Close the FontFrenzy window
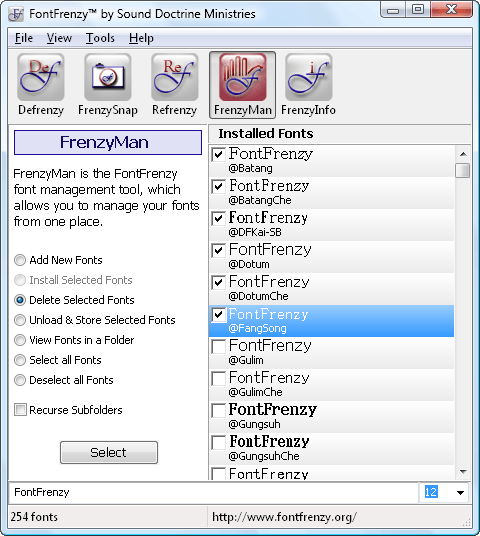The image size is (480, 536). (x=452, y=10)
